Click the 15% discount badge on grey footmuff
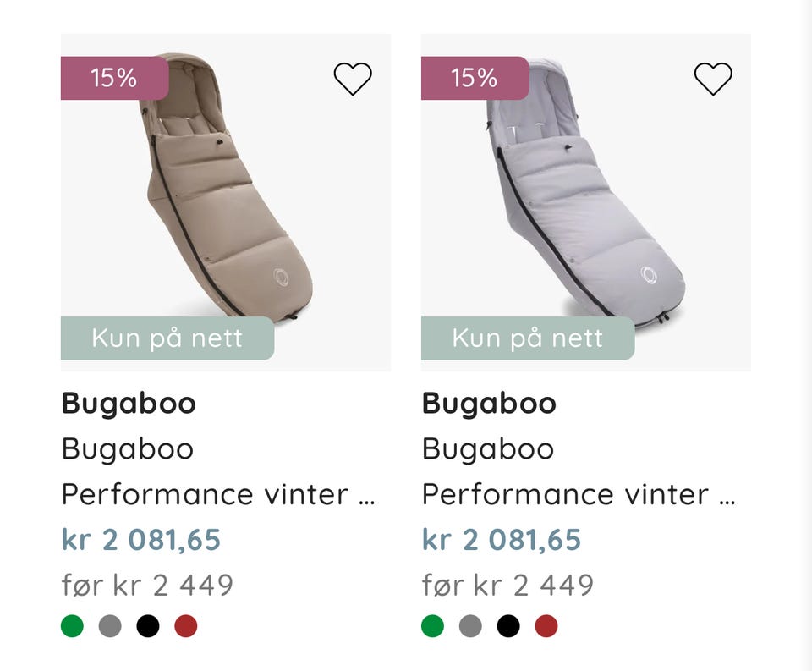This screenshot has width=812, height=671. pos(475,78)
